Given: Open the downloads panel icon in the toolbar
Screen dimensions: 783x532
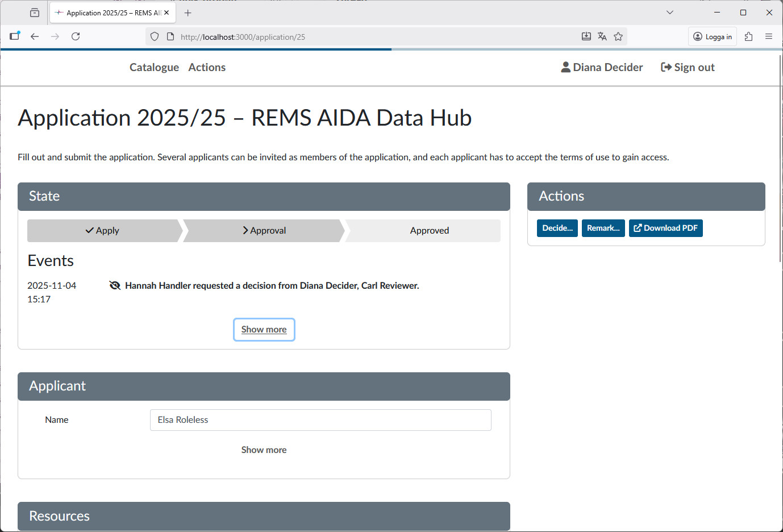Looking at the screenshot, I should pyautogui.click(x=586, y=36).
